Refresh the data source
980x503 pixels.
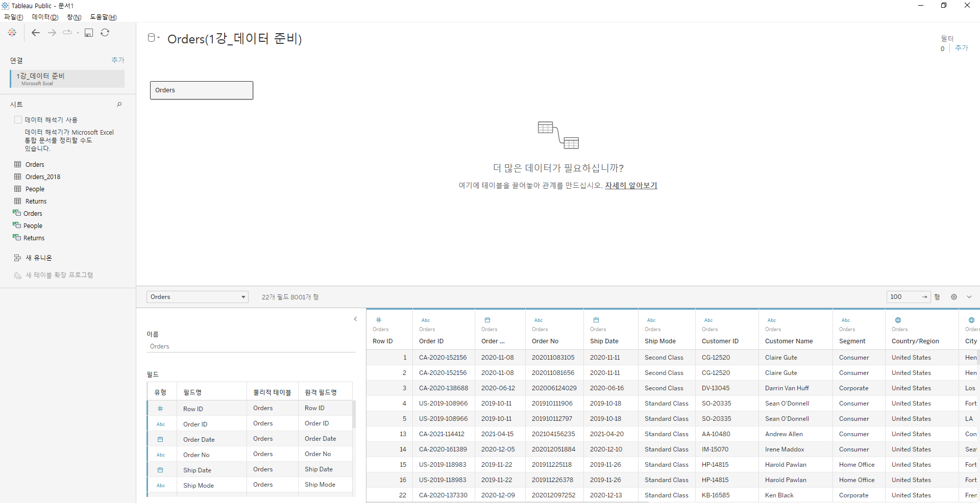tap(105, 33)
